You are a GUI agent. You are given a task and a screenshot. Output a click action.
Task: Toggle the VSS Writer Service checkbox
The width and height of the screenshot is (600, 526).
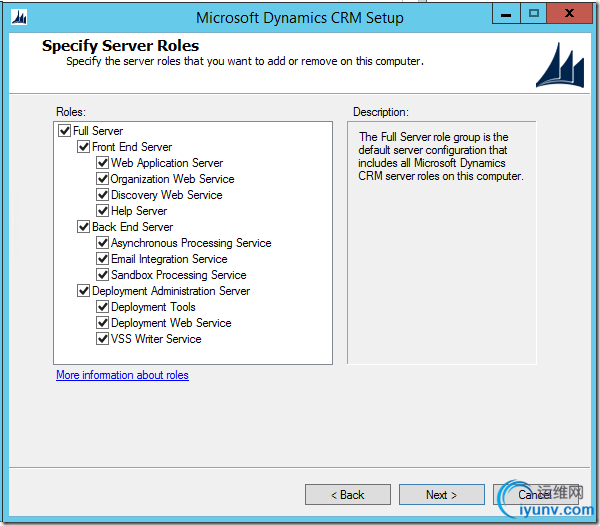(102, 339)
